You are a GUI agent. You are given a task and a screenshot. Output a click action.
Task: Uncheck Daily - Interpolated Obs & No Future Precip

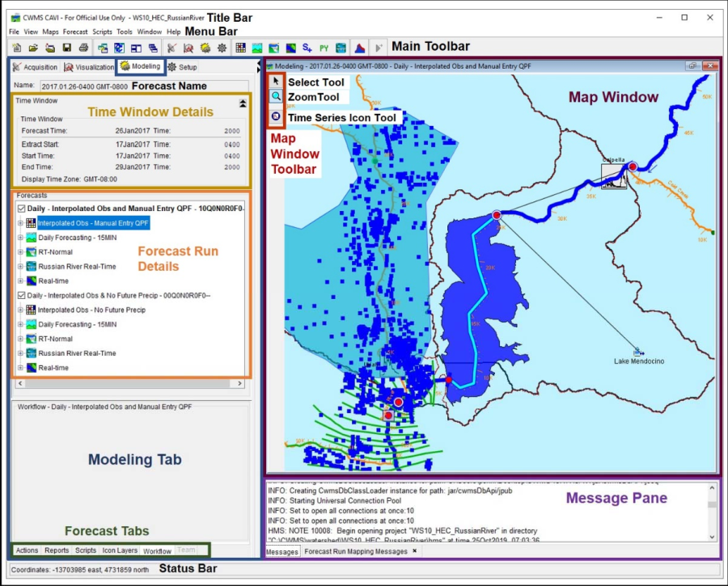point(20,296)
